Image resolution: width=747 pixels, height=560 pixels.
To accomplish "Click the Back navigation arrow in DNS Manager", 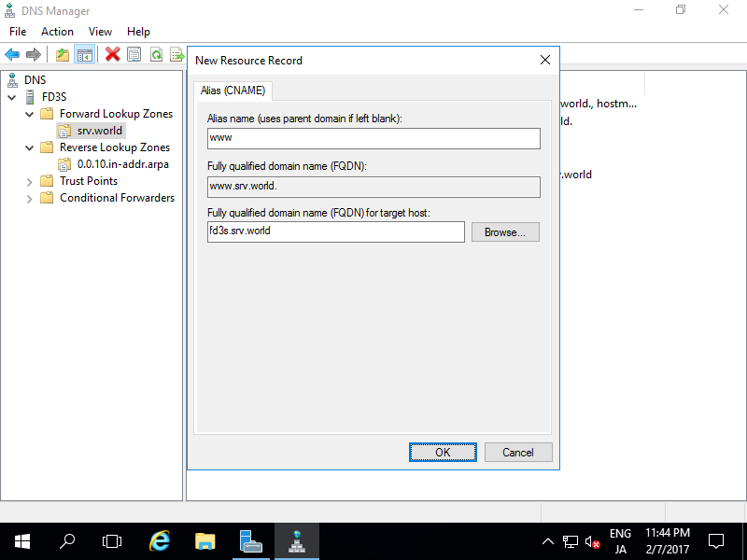I will tap(11, 53).
